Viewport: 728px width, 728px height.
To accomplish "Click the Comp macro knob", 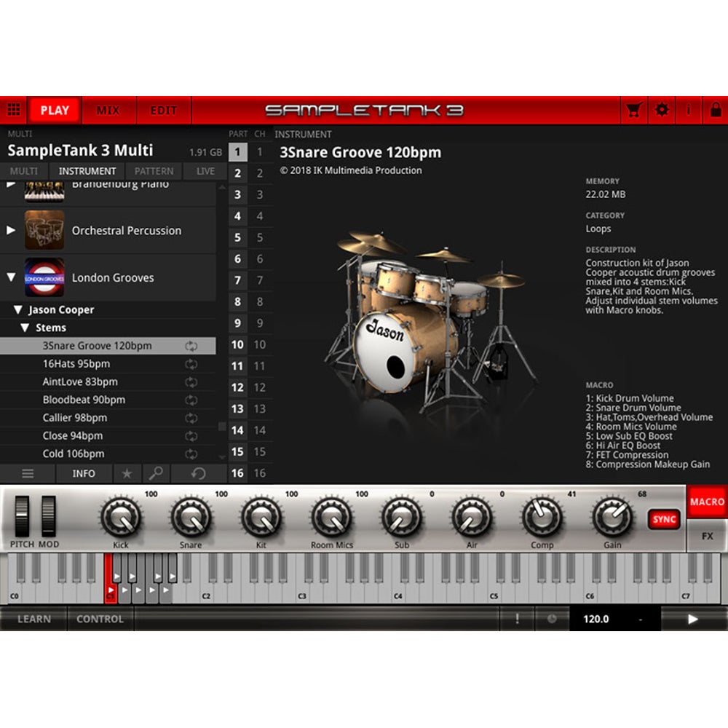I will pos(542,517).
